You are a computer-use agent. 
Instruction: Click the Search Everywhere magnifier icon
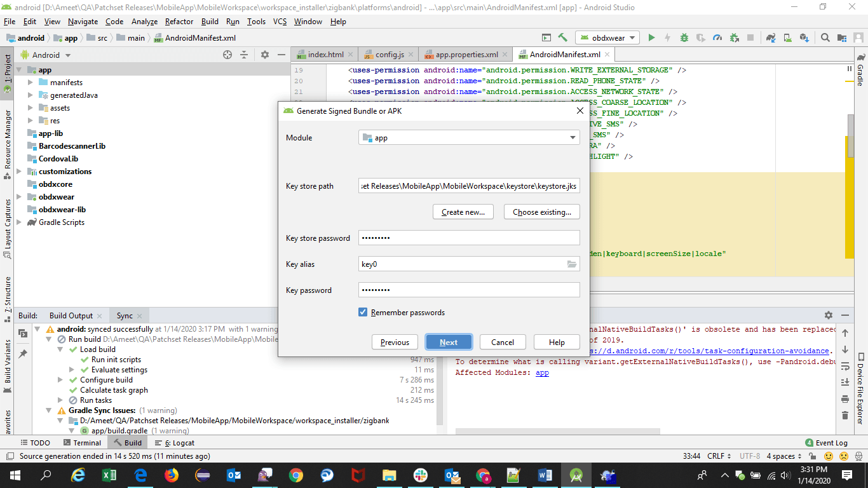pyautogui.click(x=825, y=38)
